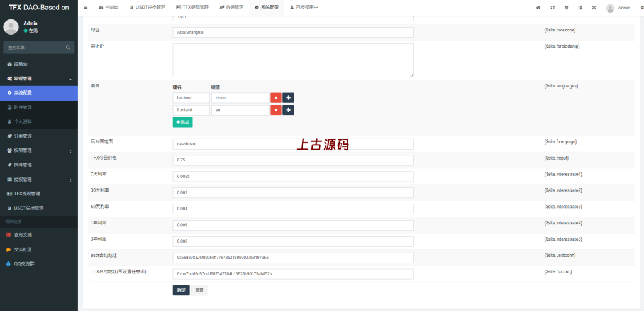Click the {$site.tfxput} variable text

click(x=556, y=158)
